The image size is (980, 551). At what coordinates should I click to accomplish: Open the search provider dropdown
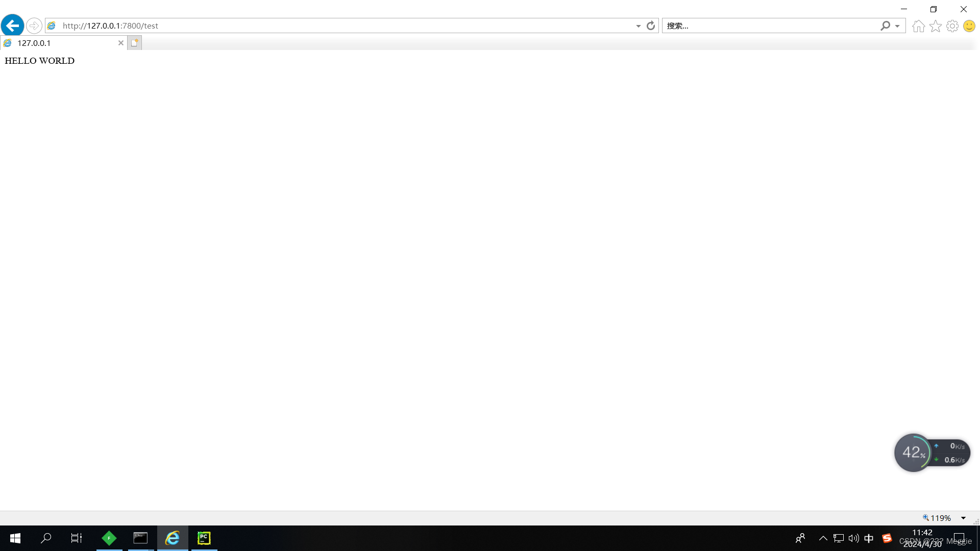click(x=896, y=26)
